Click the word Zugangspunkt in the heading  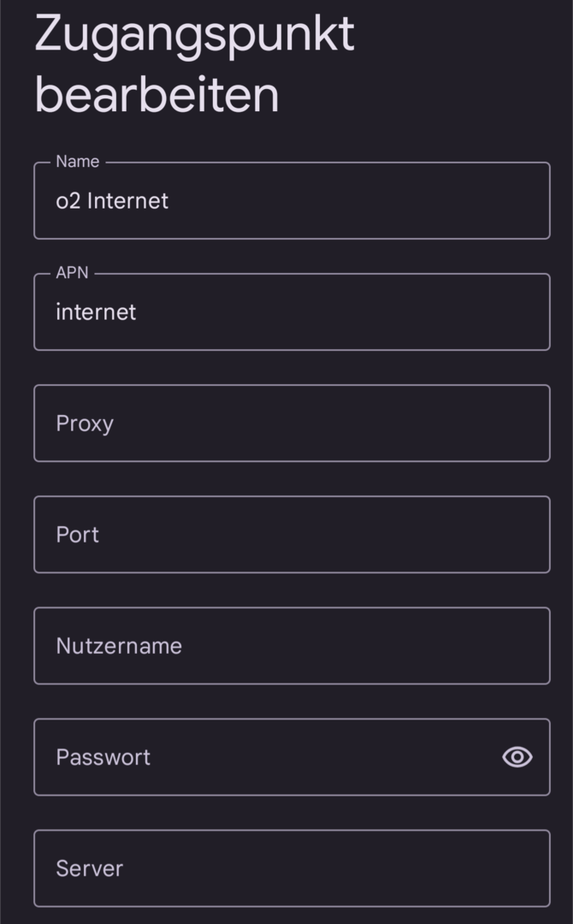click(194, 36)
